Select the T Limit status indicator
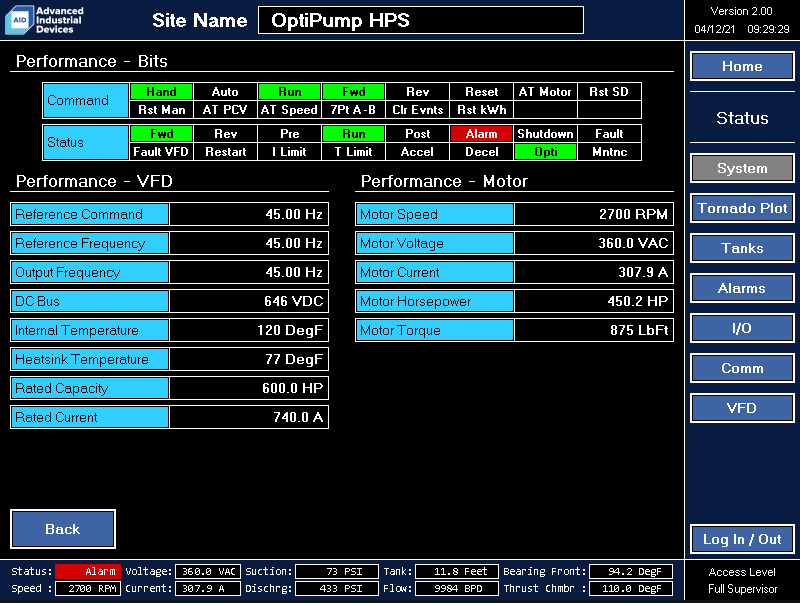This screenshot has height=603, width=800. [353, 152]
